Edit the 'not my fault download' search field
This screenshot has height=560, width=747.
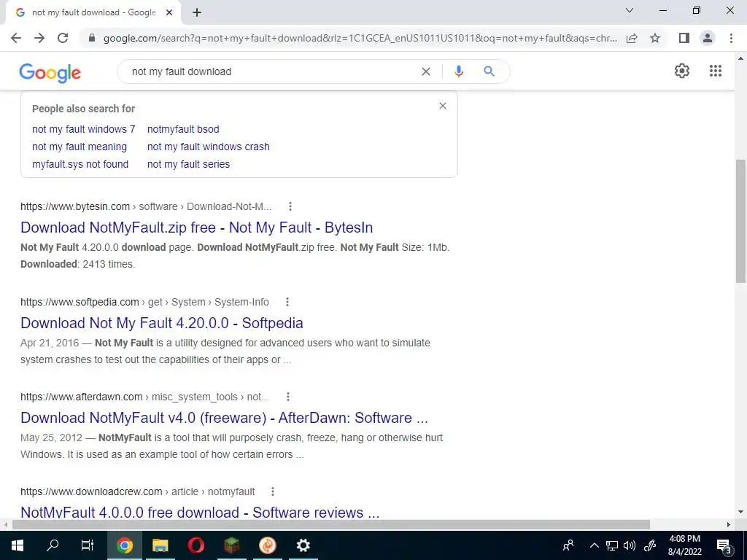tap(271, 71)
